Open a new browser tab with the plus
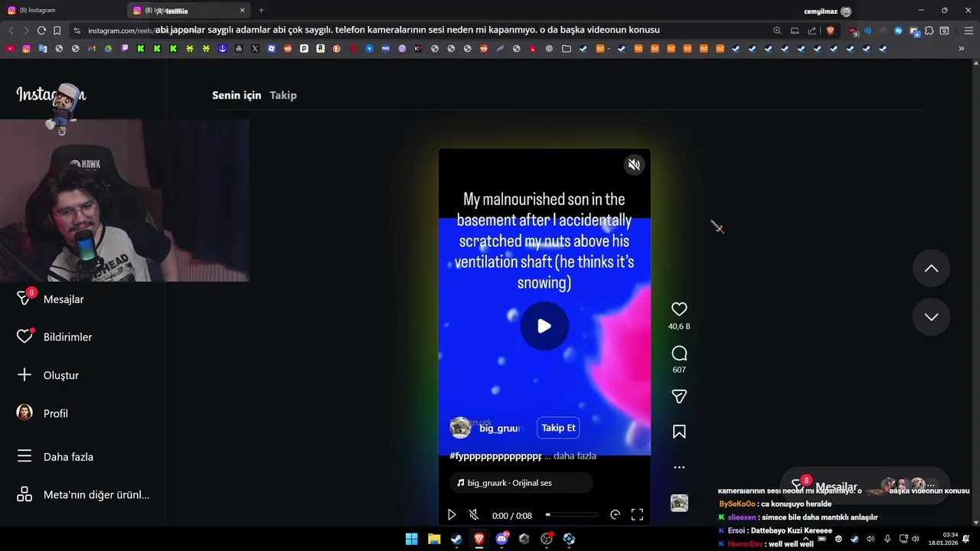980x551 pixels. tap(261, 11)
